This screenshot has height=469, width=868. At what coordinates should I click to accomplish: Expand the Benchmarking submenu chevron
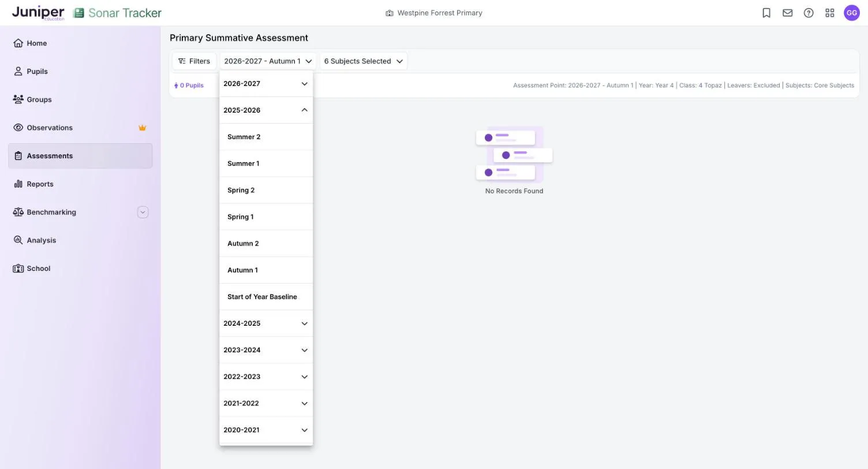pos(143,212)
